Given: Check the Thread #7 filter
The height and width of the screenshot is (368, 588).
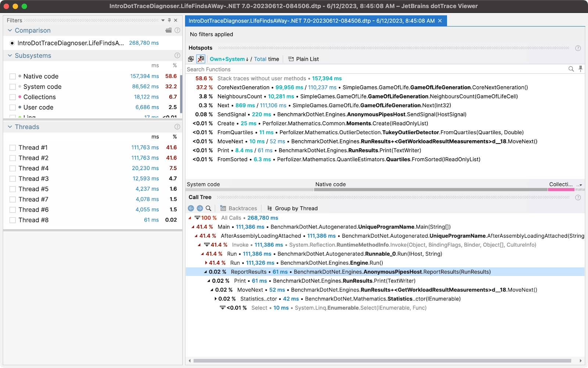Looking at the screenshot, I should click(x=12, y=199).
